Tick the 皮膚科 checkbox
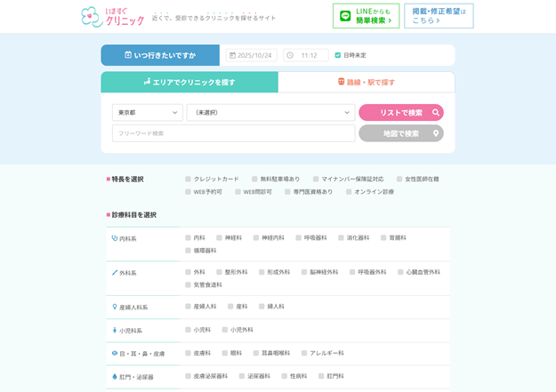 pos(188,353)
